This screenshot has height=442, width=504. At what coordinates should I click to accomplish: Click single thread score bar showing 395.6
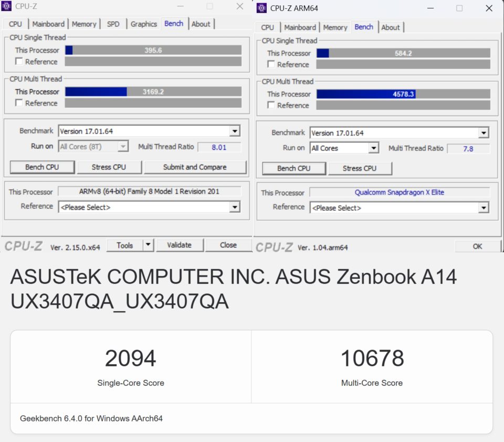pos(153,50)
